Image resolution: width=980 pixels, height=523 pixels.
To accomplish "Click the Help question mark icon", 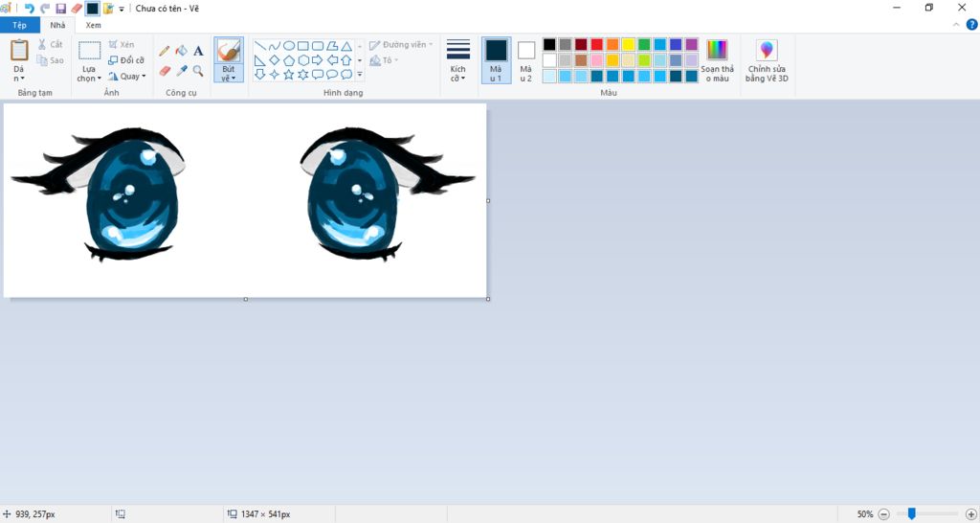I will click(972, 25).
